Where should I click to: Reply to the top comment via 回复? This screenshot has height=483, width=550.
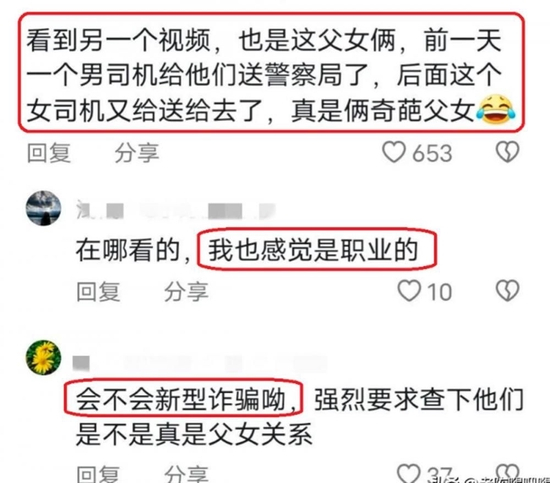click(49, 153)
